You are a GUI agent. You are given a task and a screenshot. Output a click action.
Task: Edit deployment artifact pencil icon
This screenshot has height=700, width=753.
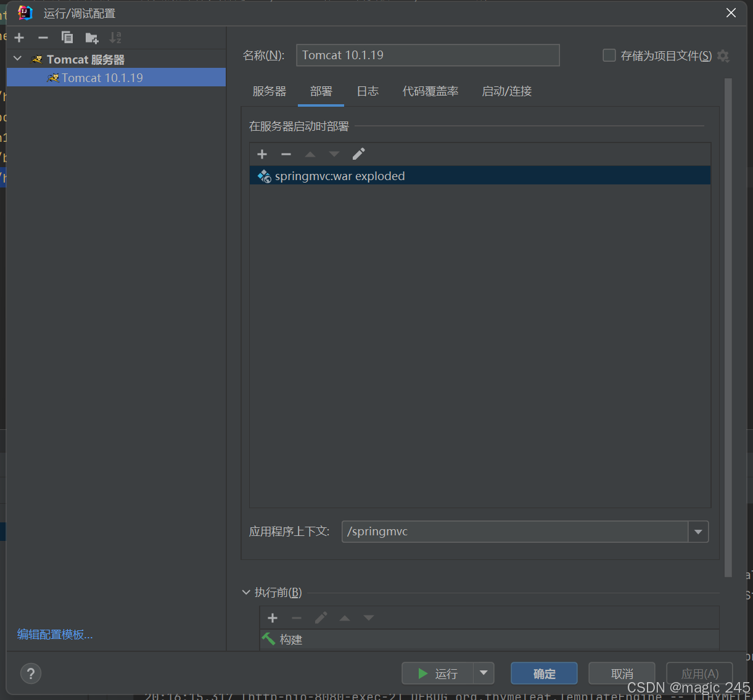coord(358,154)
